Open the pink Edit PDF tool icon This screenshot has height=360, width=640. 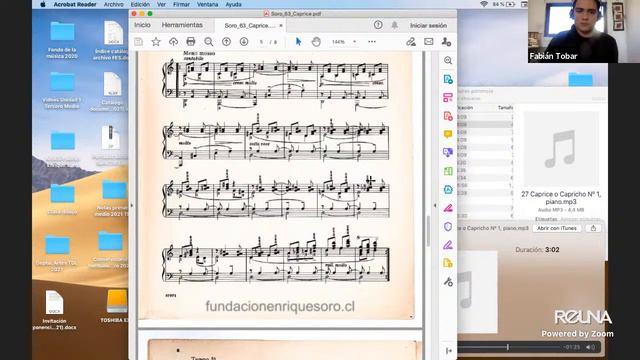point(448,98)
